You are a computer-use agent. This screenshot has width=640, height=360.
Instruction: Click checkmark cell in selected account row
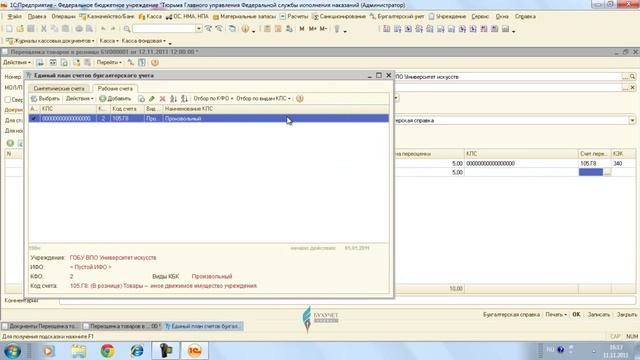click(x=34, y=118)
